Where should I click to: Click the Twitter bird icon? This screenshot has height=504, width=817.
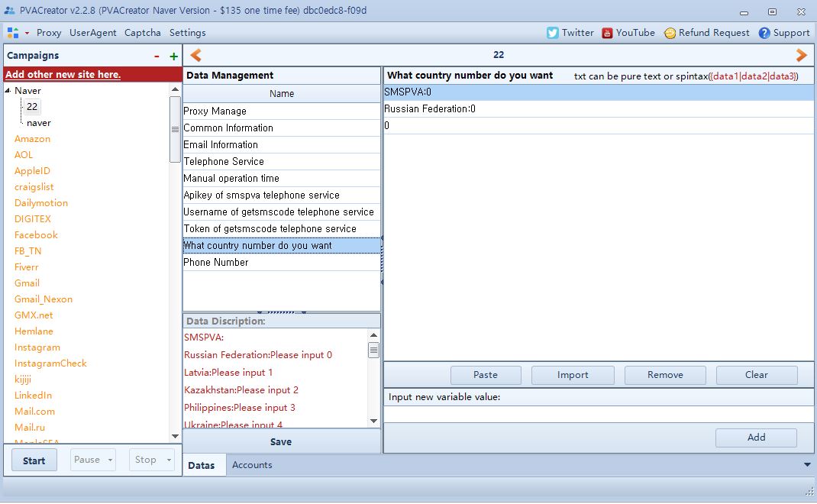553,33
